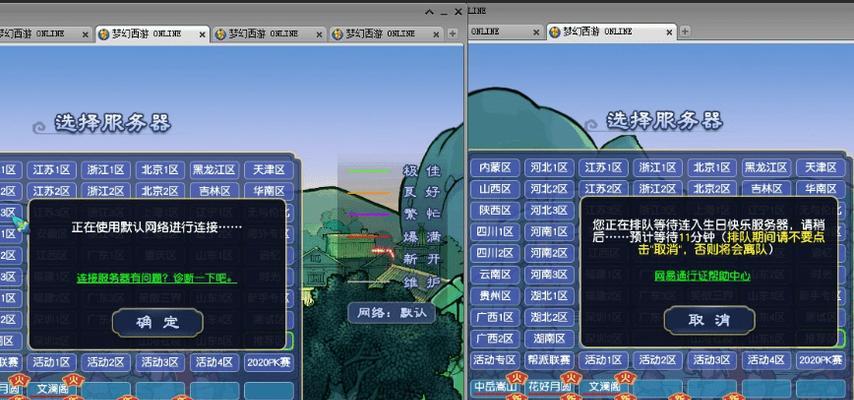854x400 pixels.
Task: Select 2020PK赛 in the left window
Action: click(x=269, y=362)
